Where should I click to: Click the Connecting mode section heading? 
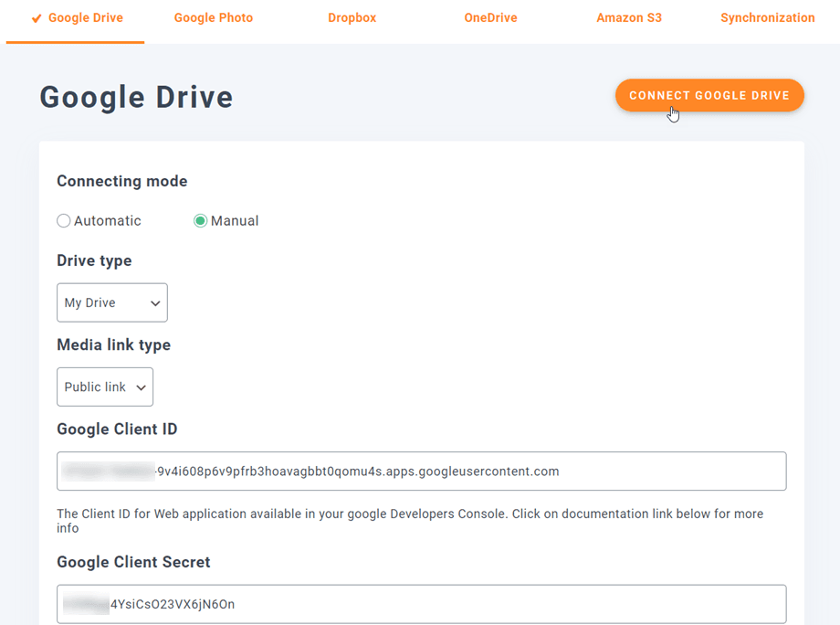[121, 181]
